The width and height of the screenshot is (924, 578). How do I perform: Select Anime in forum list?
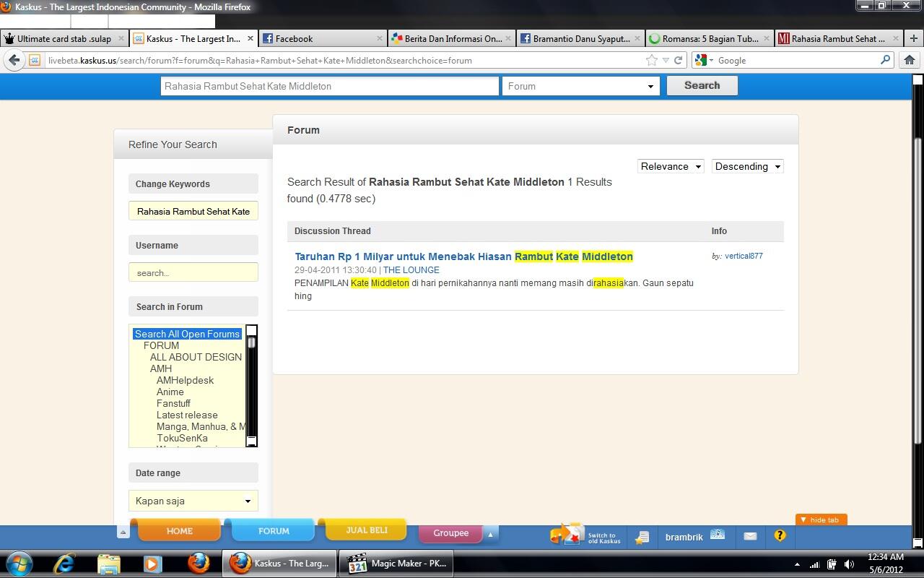[x=170, y=392]
